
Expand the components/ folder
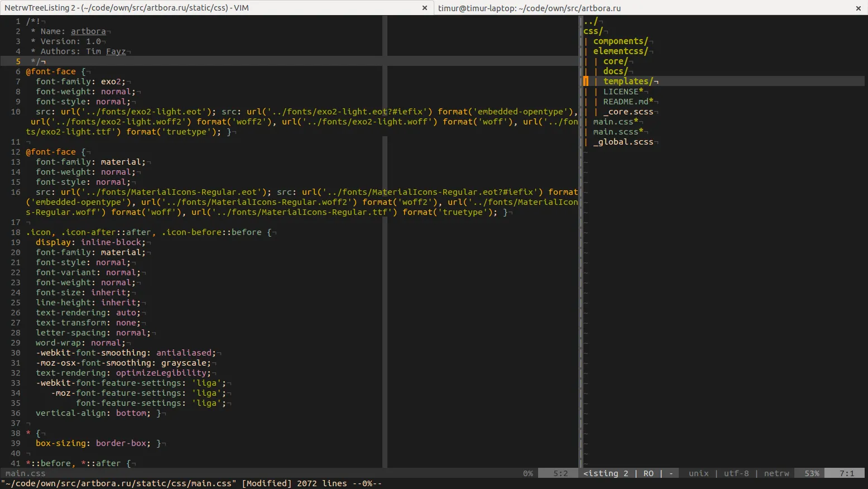point(620,41)
